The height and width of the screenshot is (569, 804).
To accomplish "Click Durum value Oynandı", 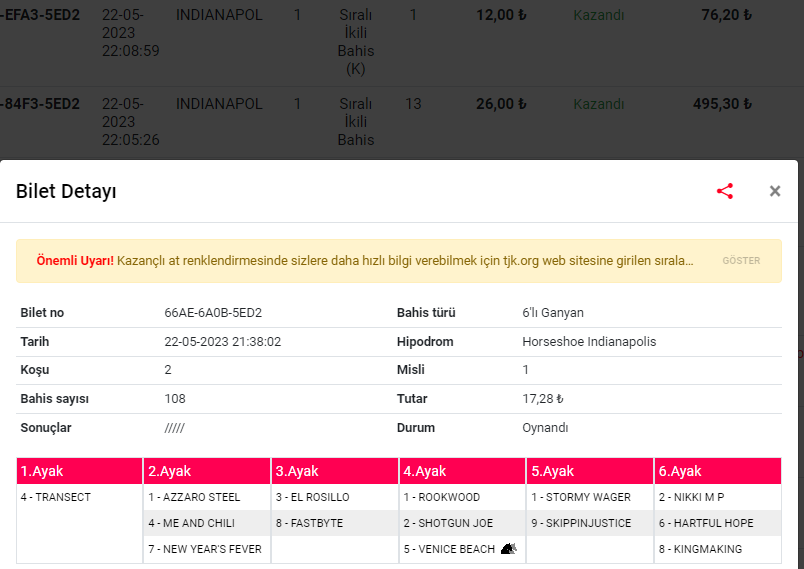I will tap(545, 428).
